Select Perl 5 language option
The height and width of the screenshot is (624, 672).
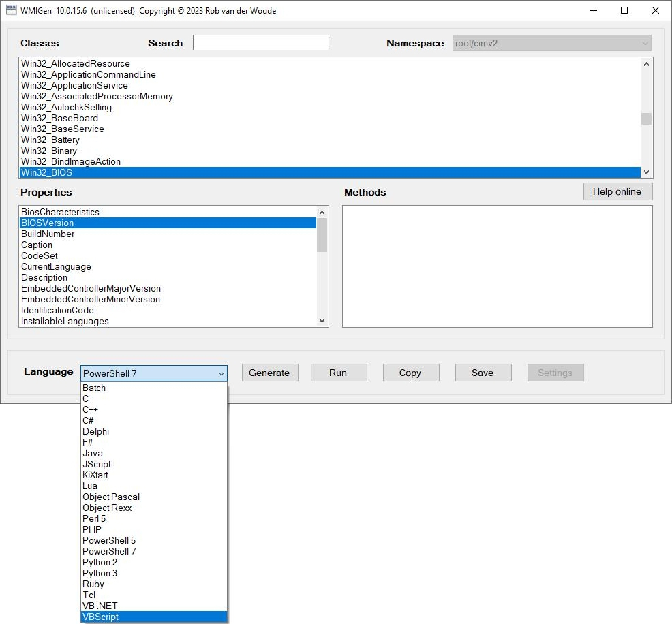coord(154,518)
